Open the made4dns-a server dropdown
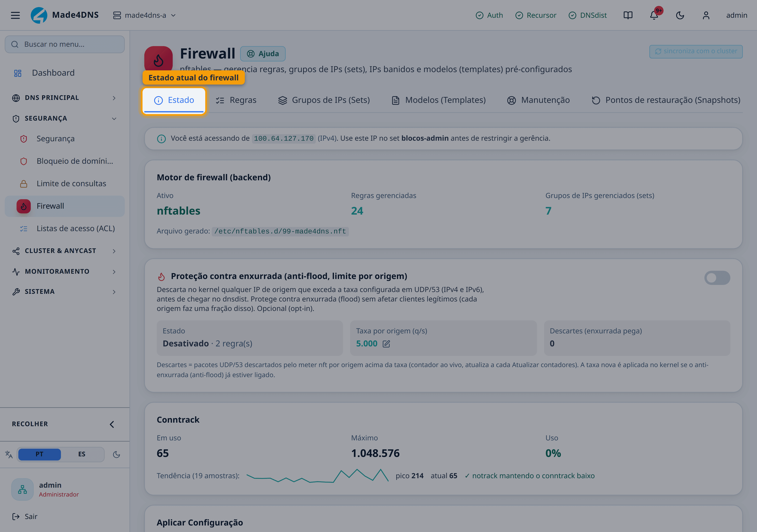Screen dimensions: 757x532 [x=145, y=15]
